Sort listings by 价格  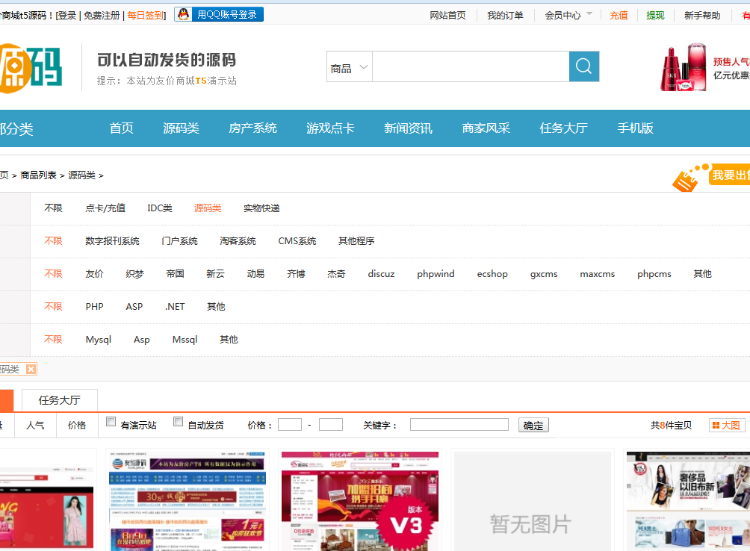[77, 425]
